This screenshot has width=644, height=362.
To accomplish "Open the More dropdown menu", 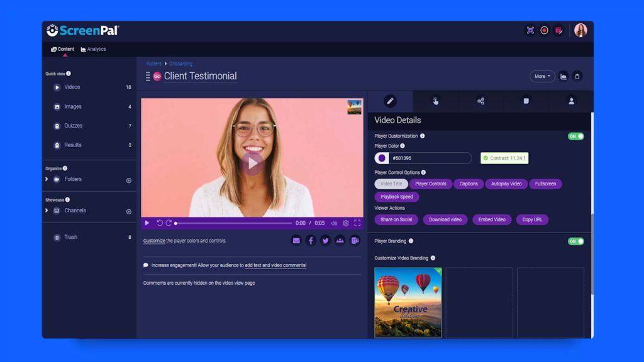I will pyautogui.click(x=541, y=75).
